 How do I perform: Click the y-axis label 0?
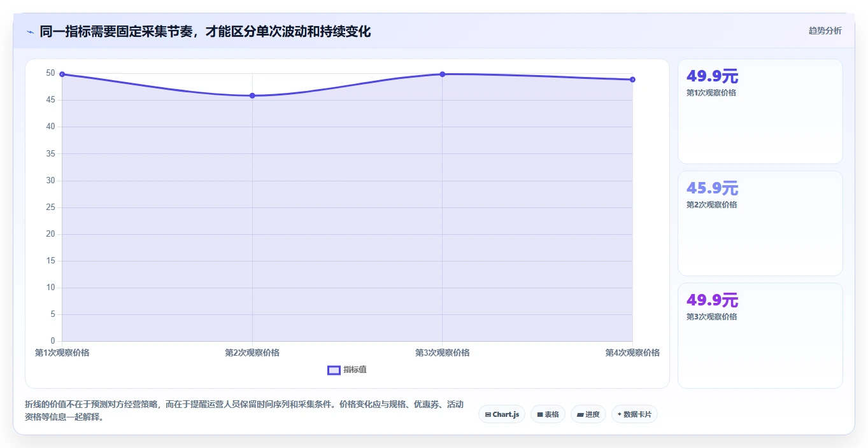coord(53,341)
